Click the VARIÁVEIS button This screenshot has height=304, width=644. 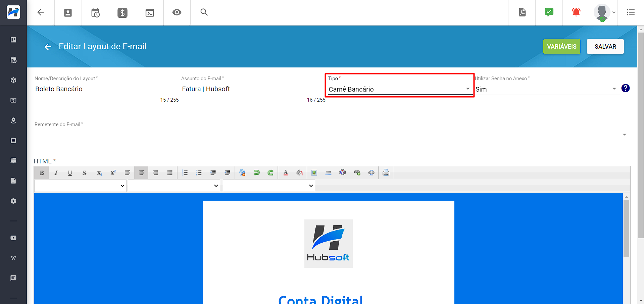click(562, 47)
